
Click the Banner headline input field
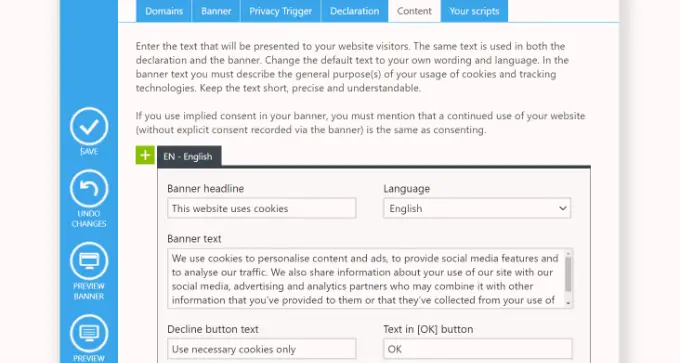click(x=262, y=208)
